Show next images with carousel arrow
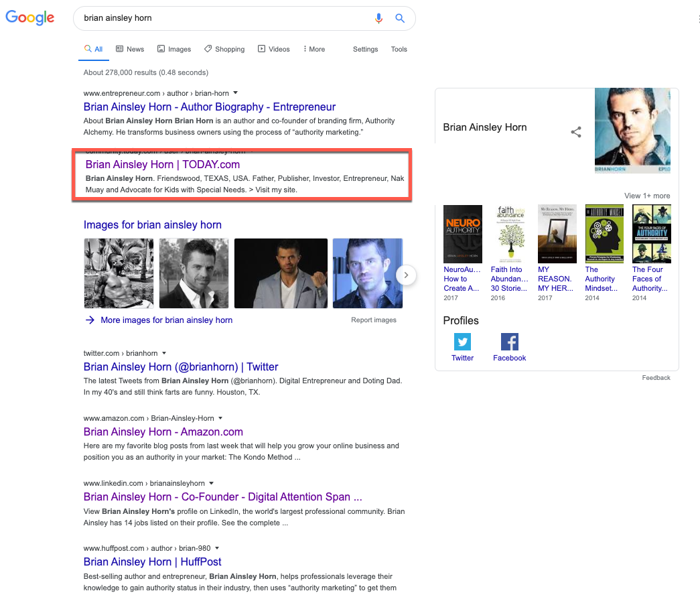The height and width of the screenshot is (593, 700). (x=406, y=275)
